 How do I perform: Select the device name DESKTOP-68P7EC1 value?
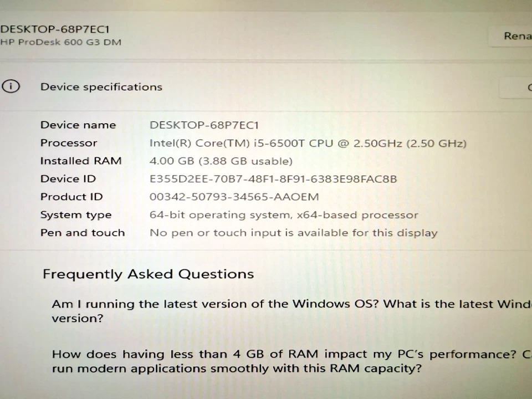204,125
